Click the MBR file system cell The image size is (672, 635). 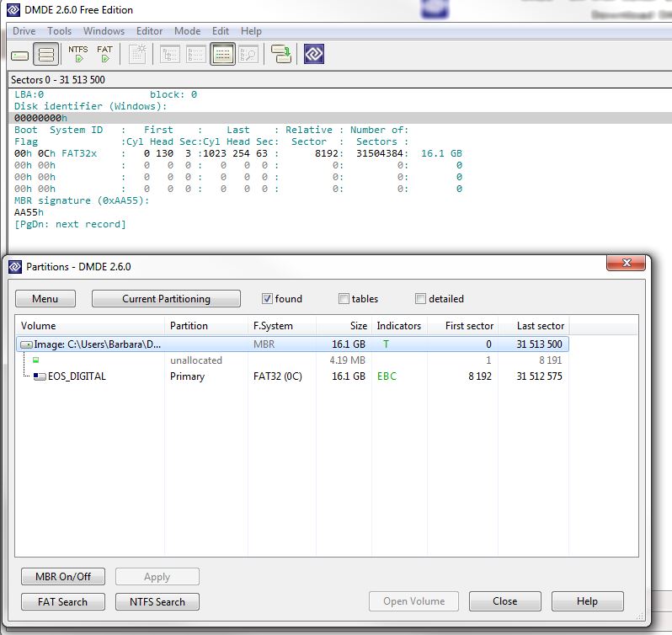[264, 344]
